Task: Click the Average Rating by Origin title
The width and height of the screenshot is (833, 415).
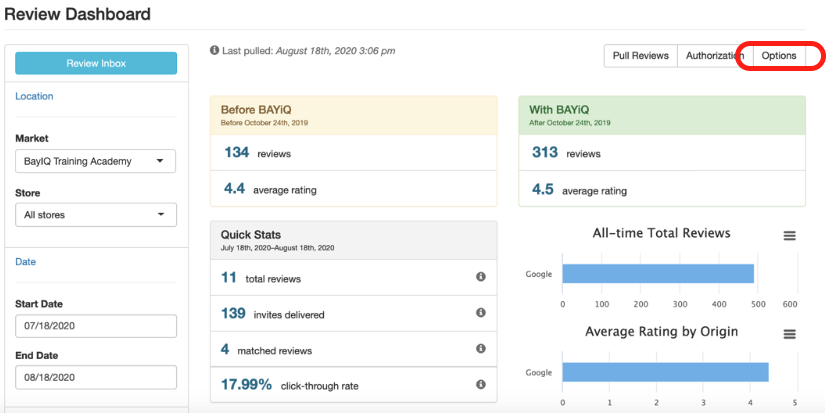Action: click(x=661, y=332)
